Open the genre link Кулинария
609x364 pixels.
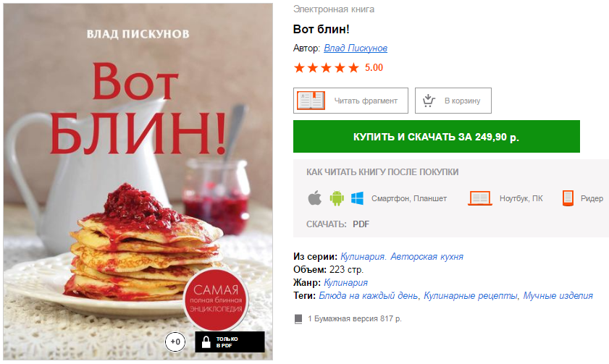tap(345, 282)
